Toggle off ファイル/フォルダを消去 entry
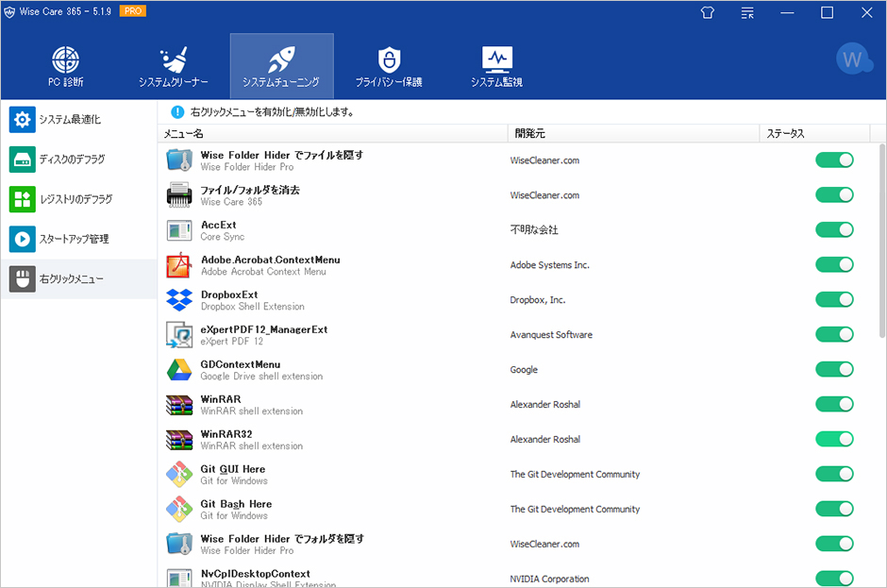The width and height of the screenshot is (887, 588). 834,195
